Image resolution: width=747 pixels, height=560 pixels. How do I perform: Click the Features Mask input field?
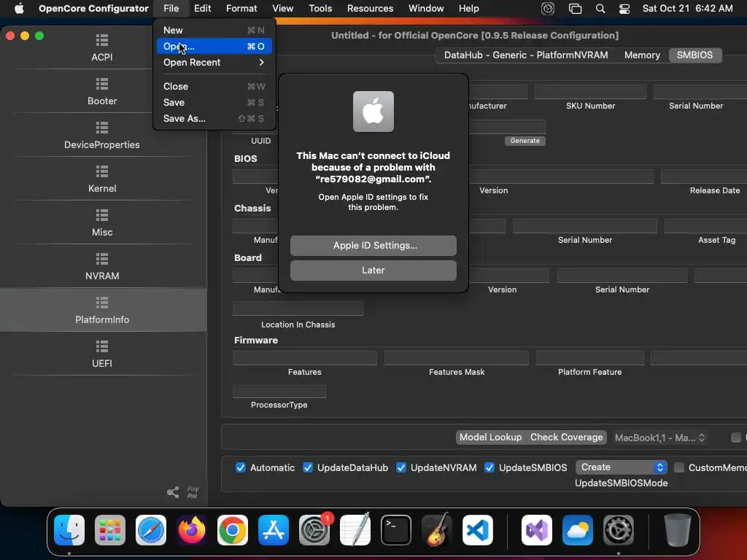457,357
